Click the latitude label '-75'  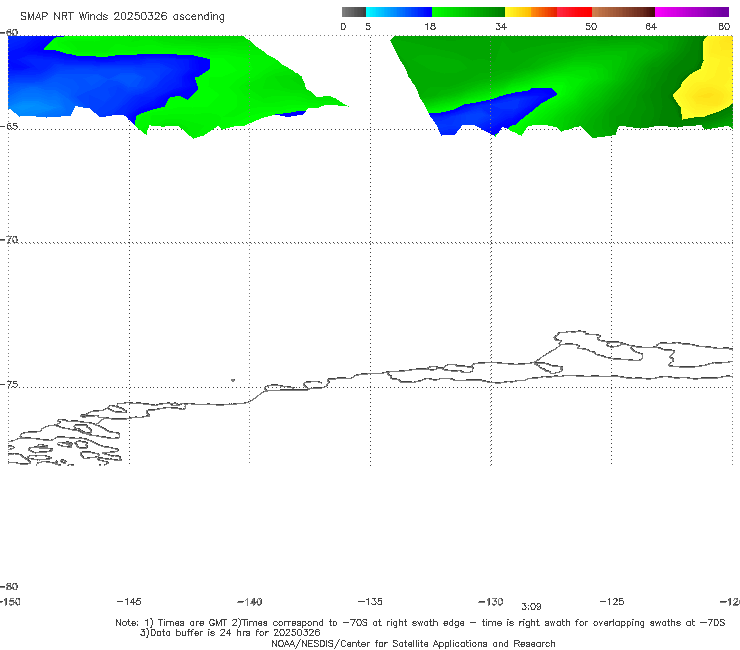pyautogui.click(x=9, y=384)
